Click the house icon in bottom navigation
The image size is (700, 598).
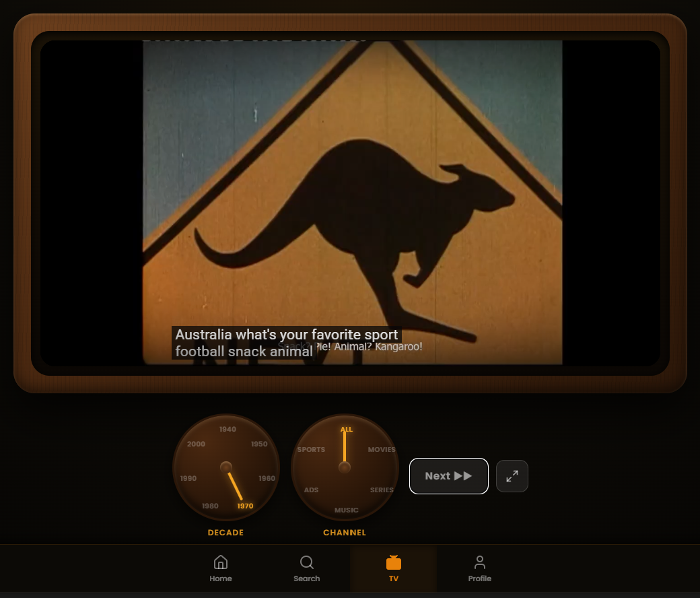(221, 562)
